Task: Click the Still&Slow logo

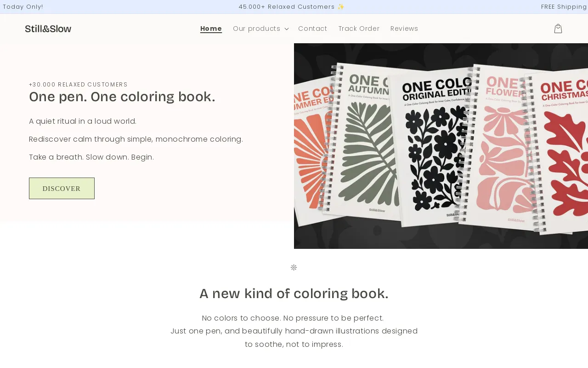Action: [48, 29]
